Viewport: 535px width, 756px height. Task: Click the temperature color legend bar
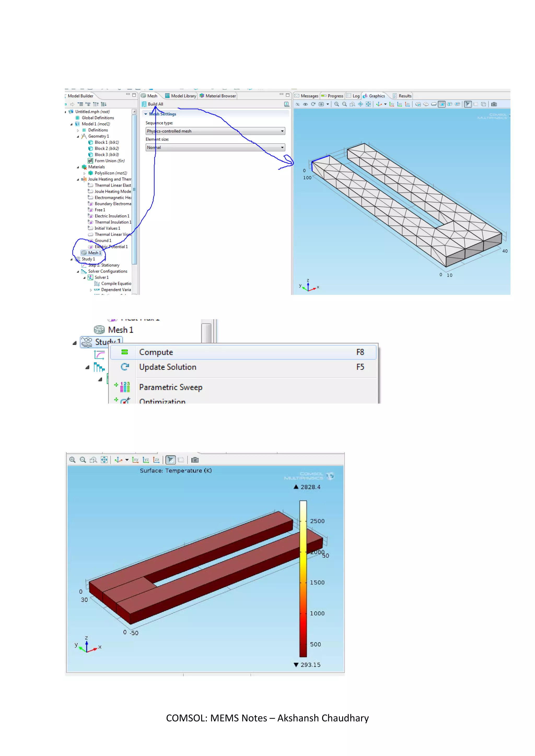pyautogui.click(x=303, y=578)
